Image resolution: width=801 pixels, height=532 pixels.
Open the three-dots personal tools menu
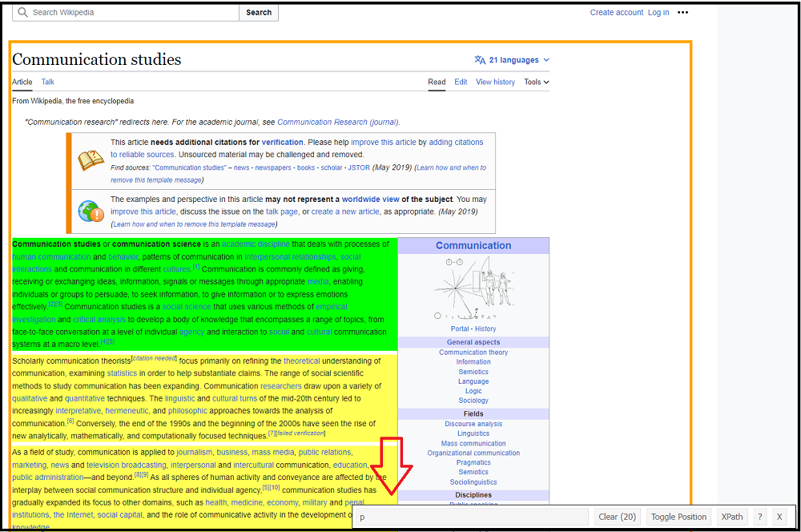point(682,13)
